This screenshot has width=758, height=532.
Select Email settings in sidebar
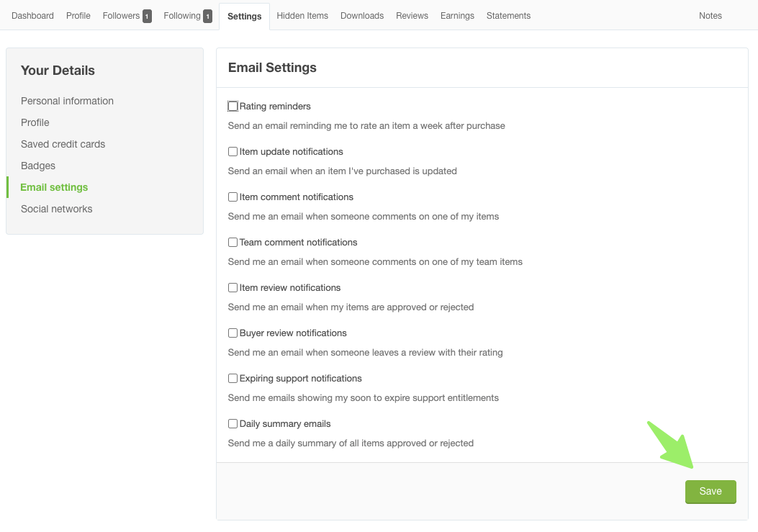pos(54,187)
